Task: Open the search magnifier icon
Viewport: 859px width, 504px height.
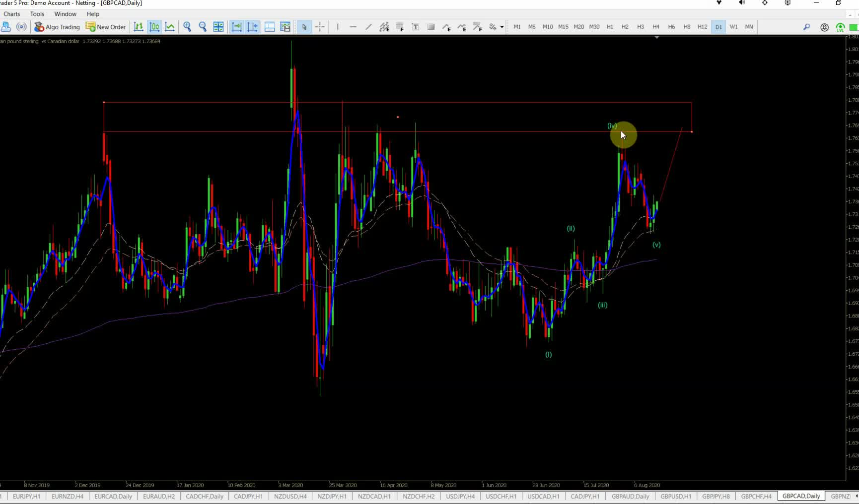Action: (x=806, y=27)
